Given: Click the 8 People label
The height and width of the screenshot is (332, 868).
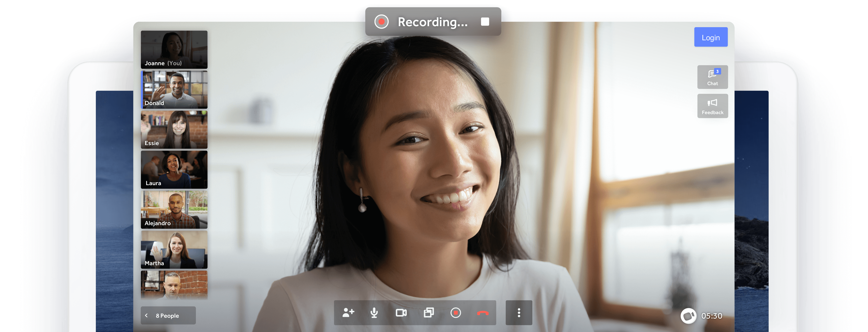Looking at the screenshot, I should pyautogui.click(x=167, y=316).
